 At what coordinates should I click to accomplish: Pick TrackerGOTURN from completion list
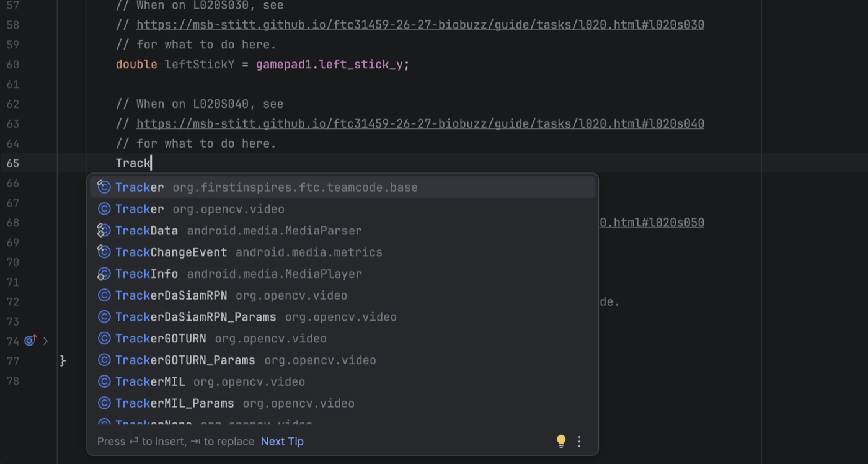(343, 339)
